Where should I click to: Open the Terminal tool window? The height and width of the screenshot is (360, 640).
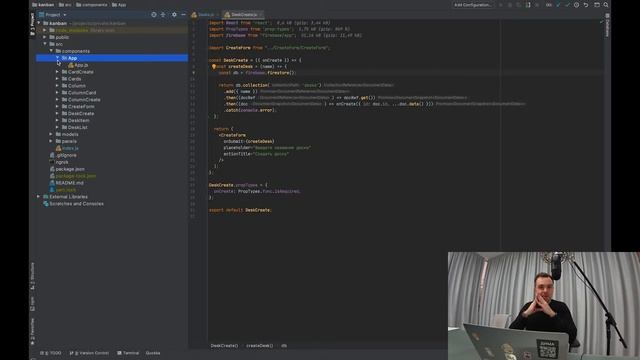tap(128, 353)
